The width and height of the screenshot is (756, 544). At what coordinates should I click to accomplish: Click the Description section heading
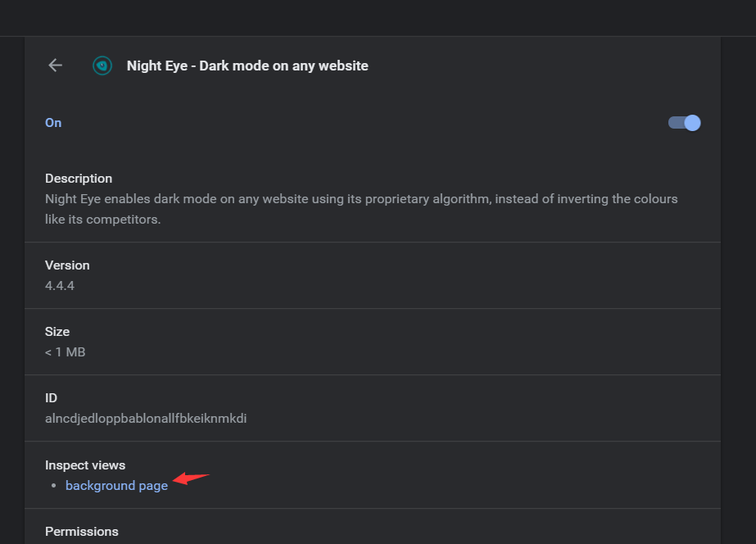tap(79, 179)
